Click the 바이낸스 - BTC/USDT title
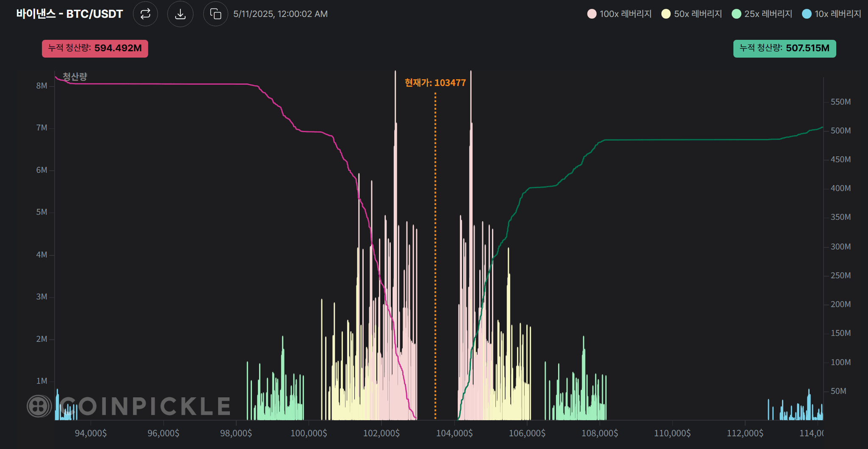The height and width of the screenshot is (449, 868). (70, 14)
